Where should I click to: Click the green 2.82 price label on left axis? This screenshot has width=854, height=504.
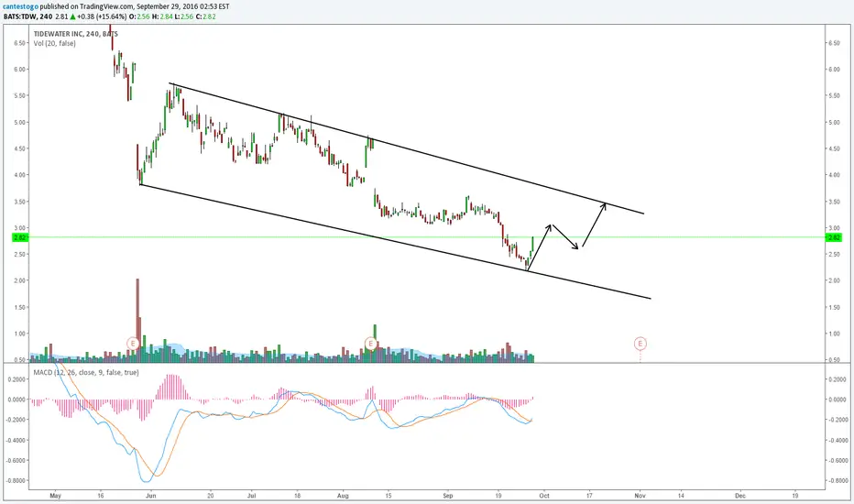pyautogui.click(x=19, y=237)
